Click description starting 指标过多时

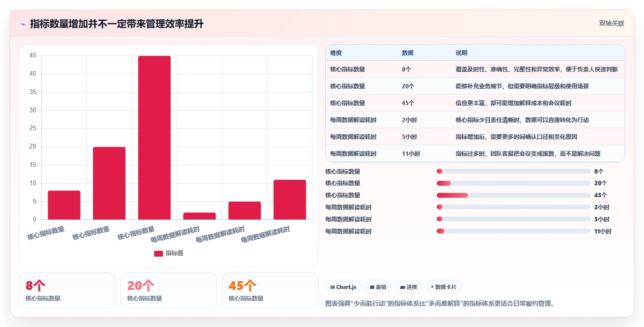click(x=528, y=154)
